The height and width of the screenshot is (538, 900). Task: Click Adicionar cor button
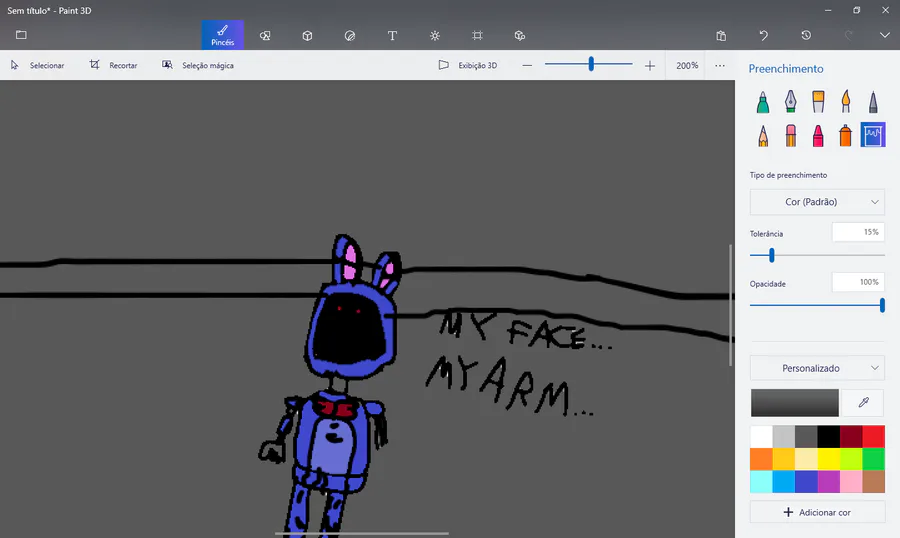(x=817, y=512)
